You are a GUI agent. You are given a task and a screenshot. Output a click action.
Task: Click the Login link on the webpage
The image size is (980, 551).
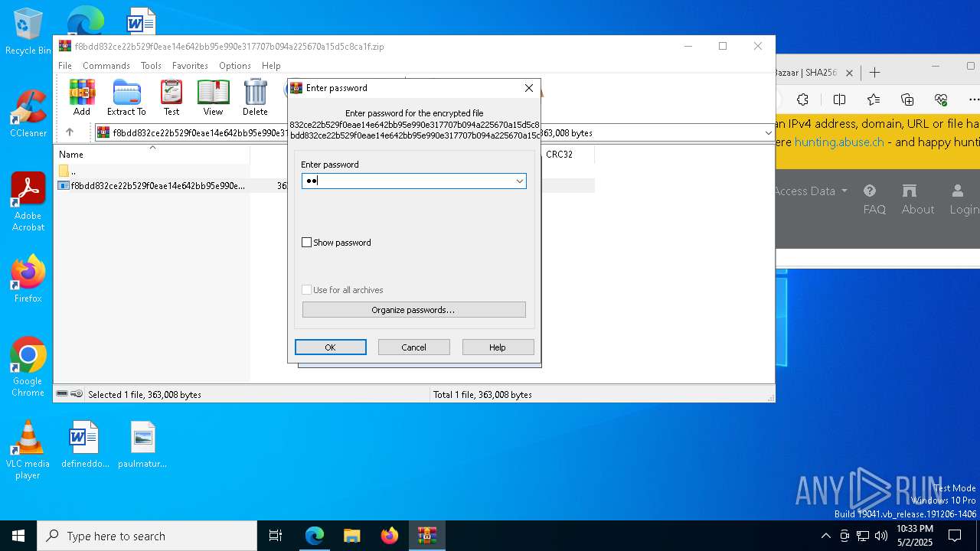click(964, 200)
